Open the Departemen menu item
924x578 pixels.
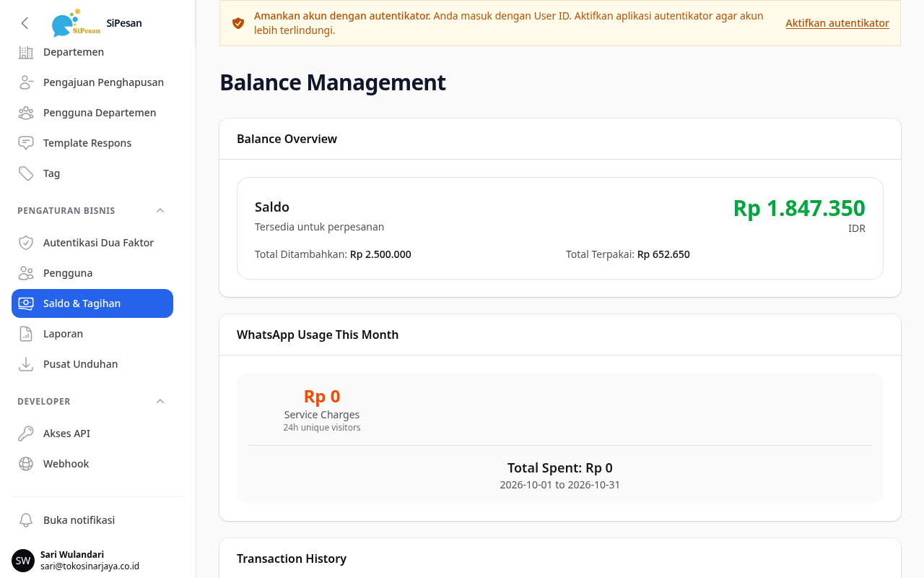[x=92, y=52]
